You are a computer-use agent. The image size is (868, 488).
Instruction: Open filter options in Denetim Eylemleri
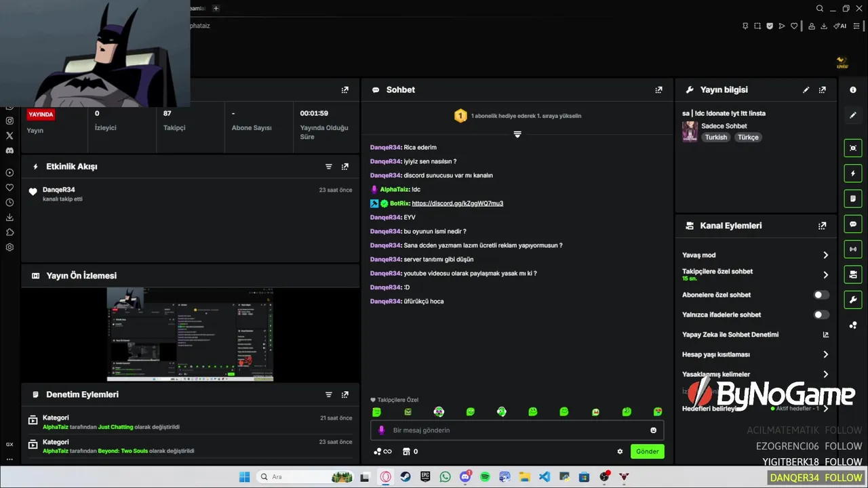click(329, 394)
